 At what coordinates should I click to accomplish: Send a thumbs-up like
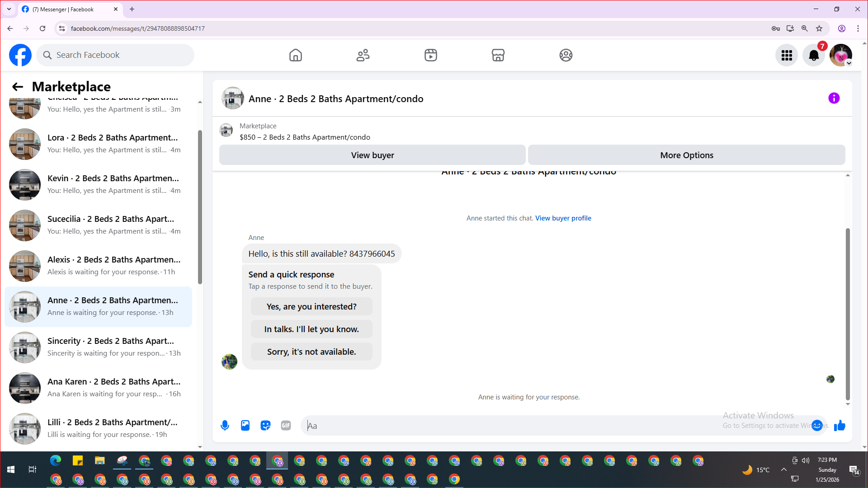click(840, 426)
